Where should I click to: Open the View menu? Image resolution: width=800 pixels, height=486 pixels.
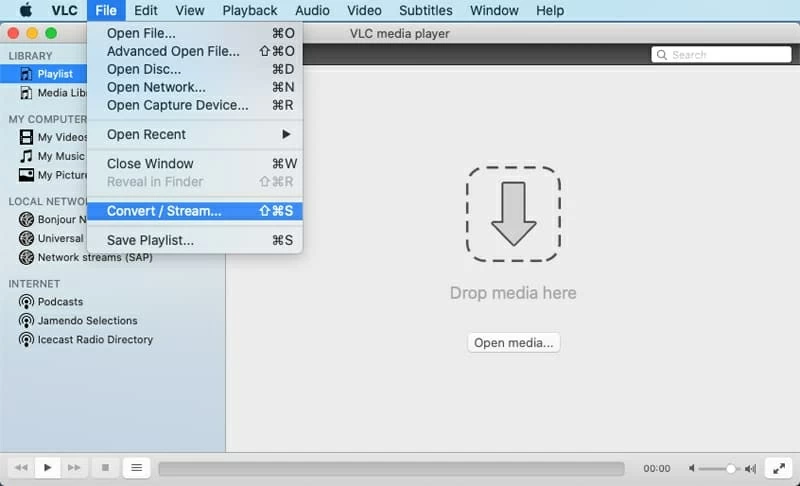190,10
